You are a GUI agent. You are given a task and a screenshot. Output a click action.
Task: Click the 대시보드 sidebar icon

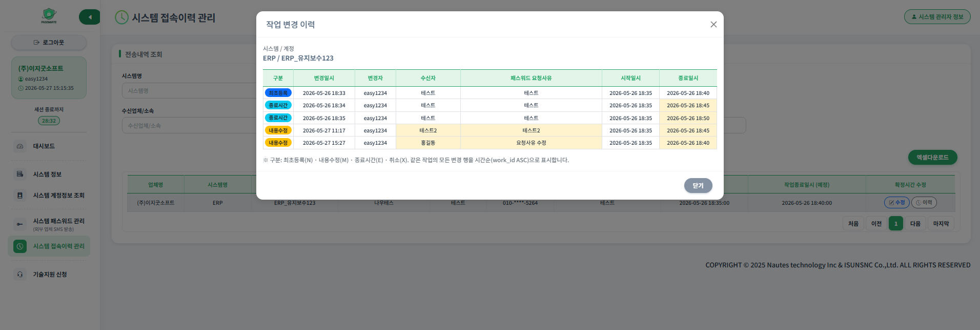tap(20, 146)
